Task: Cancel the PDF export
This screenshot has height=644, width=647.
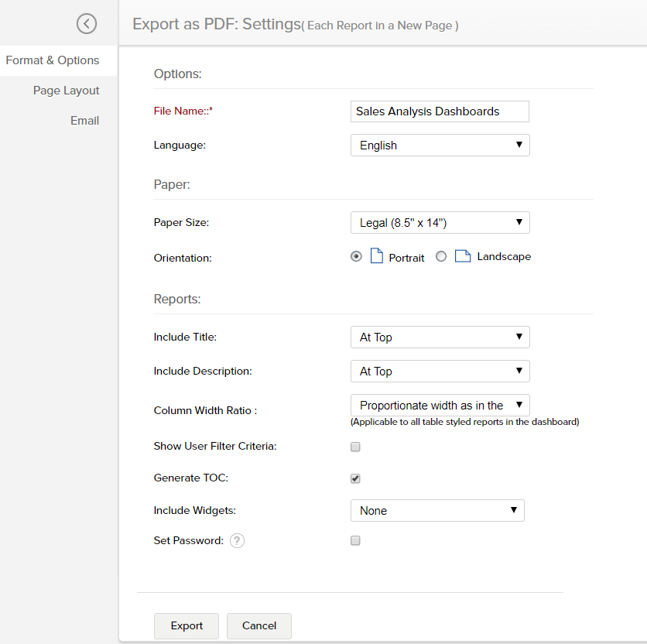Action: click(258, 625)
